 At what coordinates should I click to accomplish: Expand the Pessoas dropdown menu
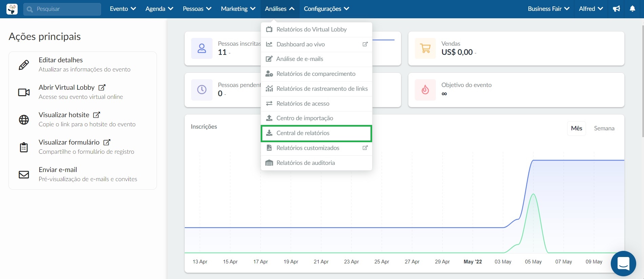coord(197,9)
